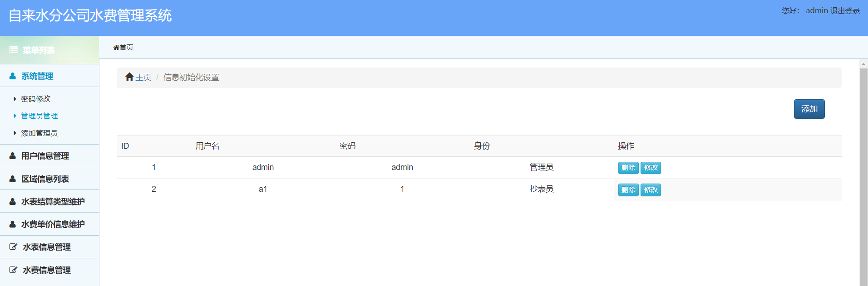Image resolution: width=868 pixels, height=286 pixels.
Task: Click the username cell a1
Action: click(x=263, y=189)
